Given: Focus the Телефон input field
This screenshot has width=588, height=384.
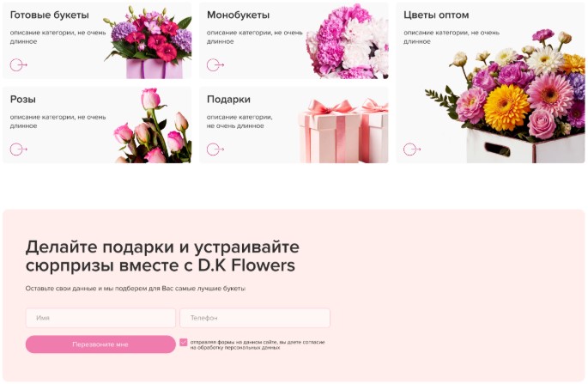Looking at the screenshot, I should pyautogui.click(x=255, y=318).
